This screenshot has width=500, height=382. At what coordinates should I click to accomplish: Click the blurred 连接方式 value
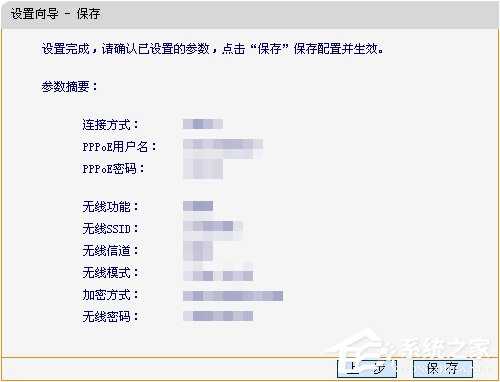tap(203, 124)
